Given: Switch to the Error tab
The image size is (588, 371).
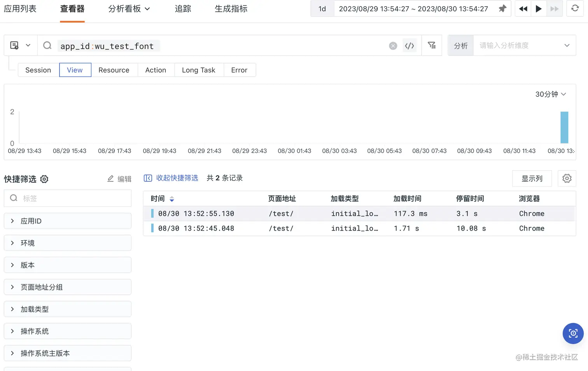Looking at the screenshot, I should pos(239,70).
